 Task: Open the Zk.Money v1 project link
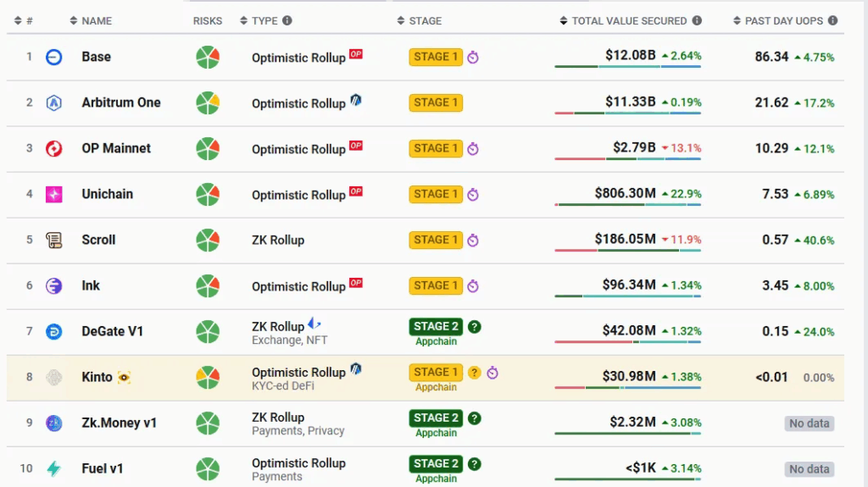point(120,423)
